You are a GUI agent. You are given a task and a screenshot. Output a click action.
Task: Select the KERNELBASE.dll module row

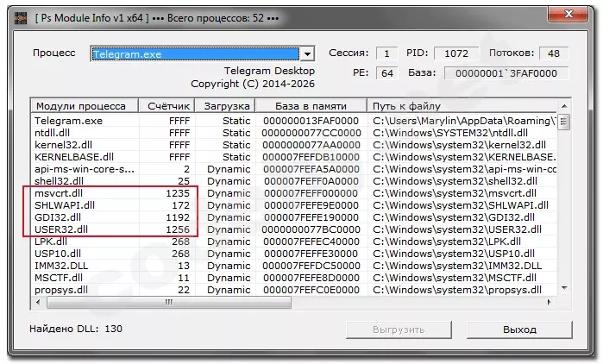[x=294, y=157]
